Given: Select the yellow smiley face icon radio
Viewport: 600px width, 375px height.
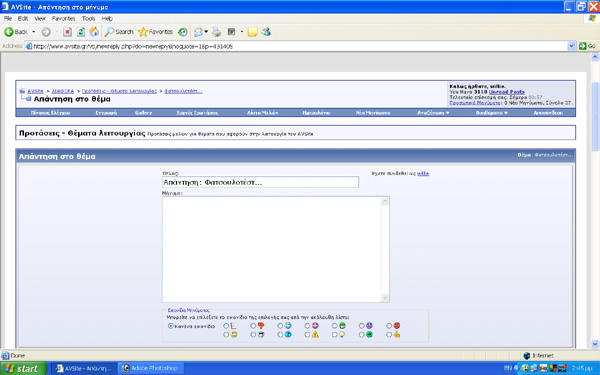Looking at the screenshot, I should point(226,335).
